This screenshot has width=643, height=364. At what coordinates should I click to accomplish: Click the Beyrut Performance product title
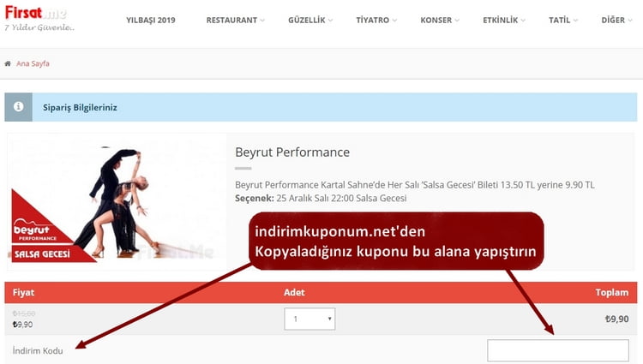(292, 152)
